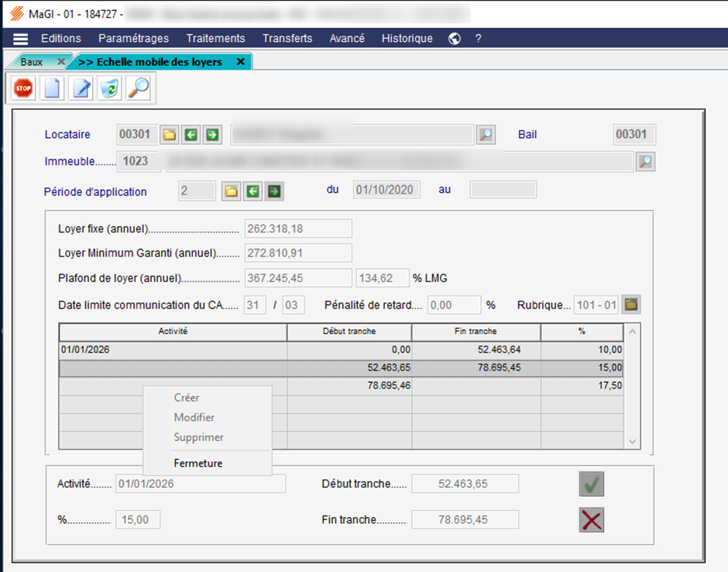Screen dimensions: 728x572
Task: Search Immeuble with magnifier button
Action: 644,162
